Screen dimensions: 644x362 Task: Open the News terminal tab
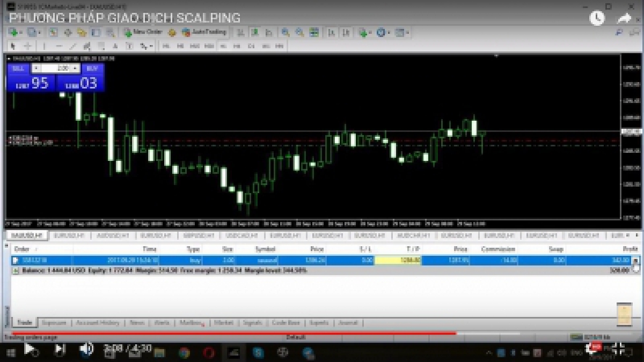(x=137, y=323)
